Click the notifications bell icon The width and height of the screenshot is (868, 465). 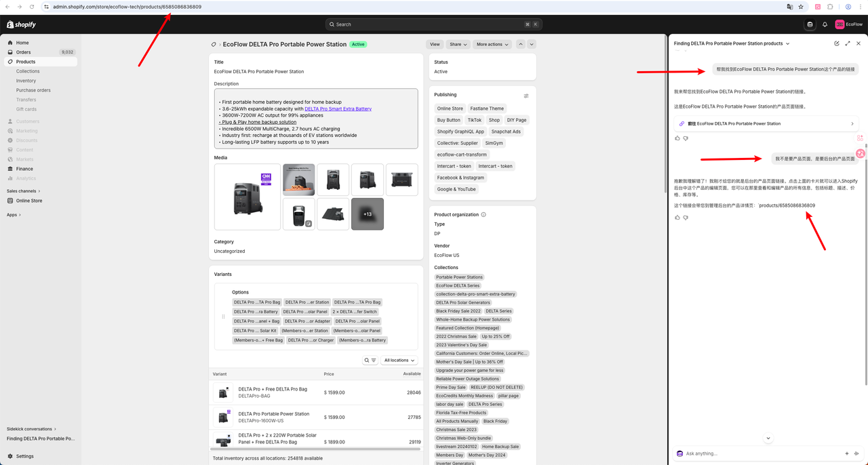825,24
